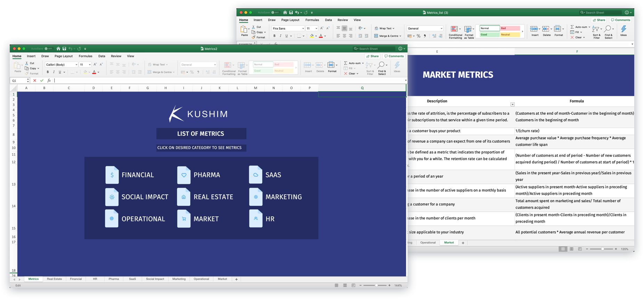Click Home icon in Metrics2 title bar
This screenshot has height=299, width=644.
(58, 49)
